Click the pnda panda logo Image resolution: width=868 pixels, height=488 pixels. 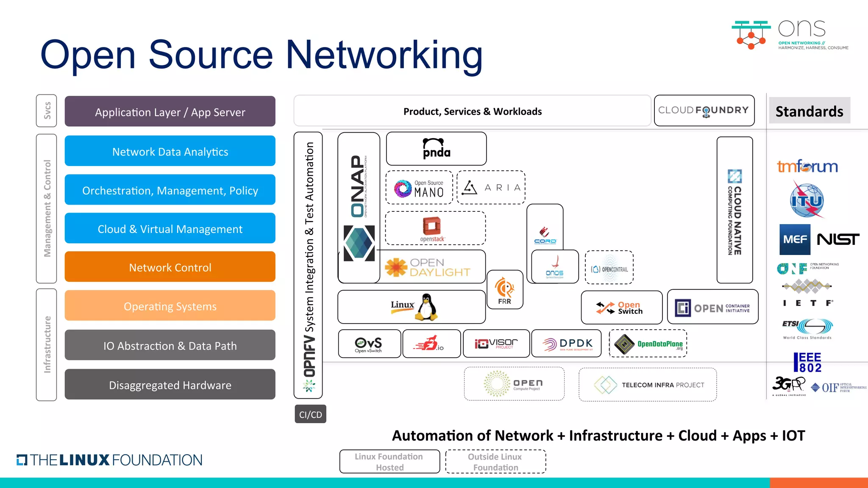tap(436, 149)
